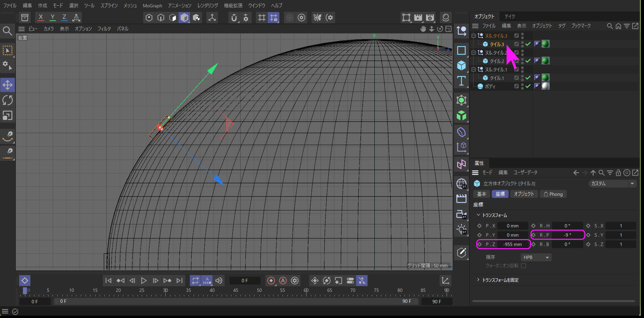Click the Text spline tool icon
644x318 pixels.
461,81
